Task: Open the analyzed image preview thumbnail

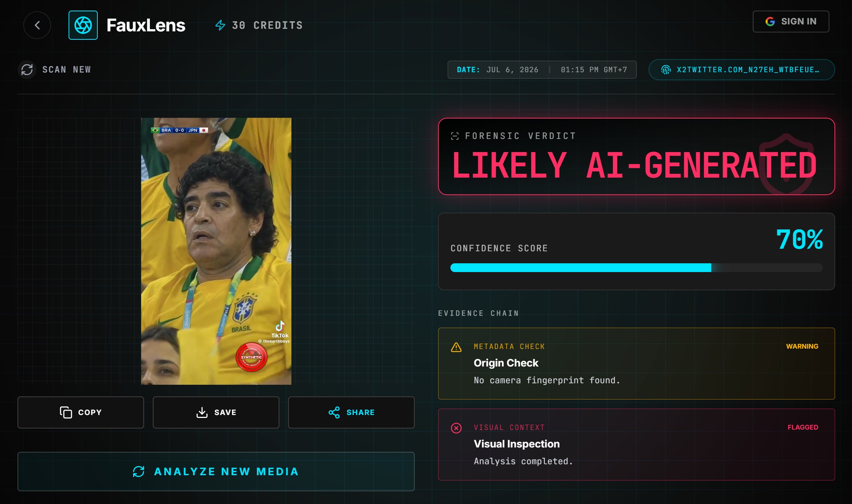Action: tap(216, 251)
